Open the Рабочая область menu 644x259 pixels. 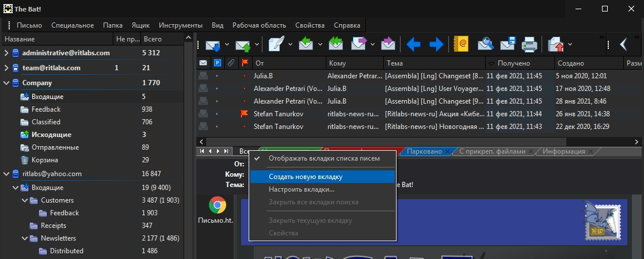259,25
